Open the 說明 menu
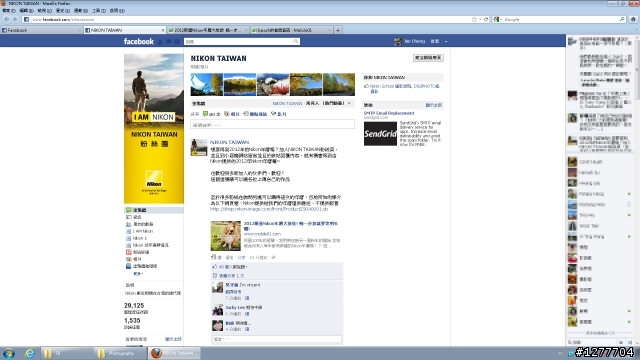This screenshot has width=640, height=360. [117, 11]
